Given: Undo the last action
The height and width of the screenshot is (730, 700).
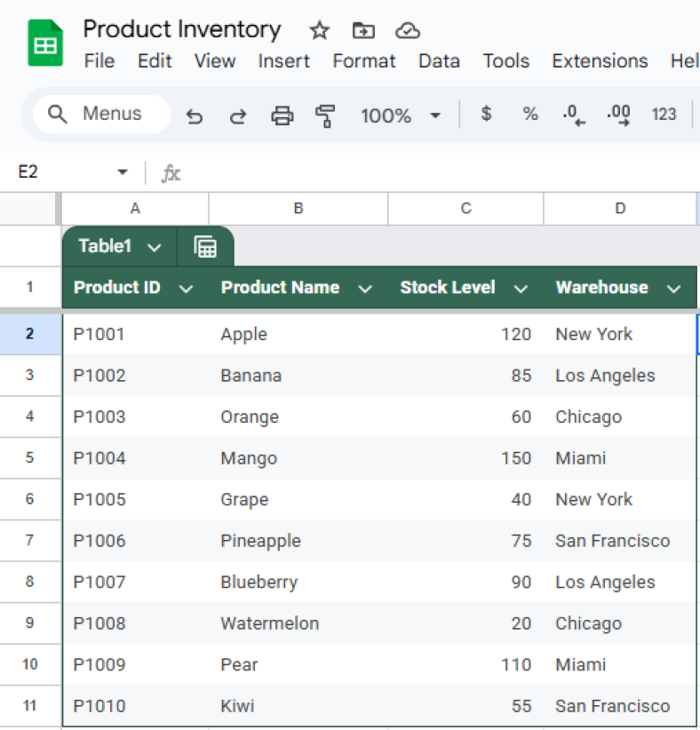Looking at the screenshot, I should [x=195, y=115].
